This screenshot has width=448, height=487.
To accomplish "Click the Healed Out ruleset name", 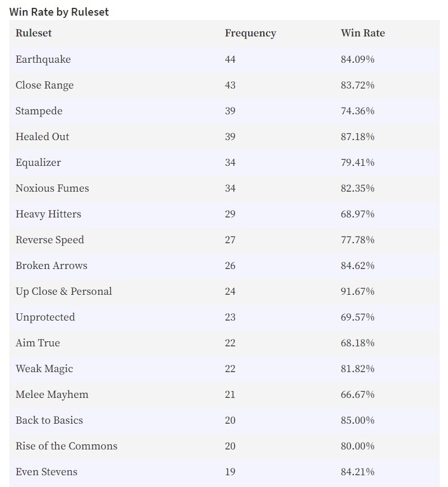I will click(x=42, y=137).
